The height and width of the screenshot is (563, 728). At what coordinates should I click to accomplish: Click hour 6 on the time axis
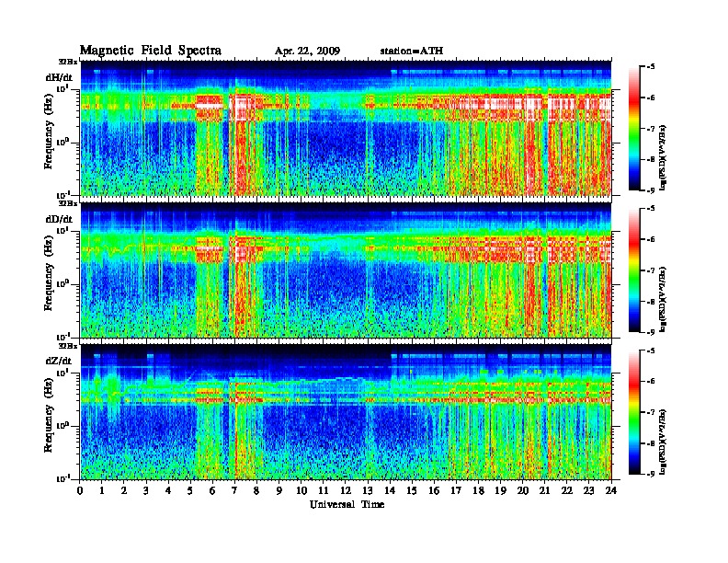[x=212, y=491]
